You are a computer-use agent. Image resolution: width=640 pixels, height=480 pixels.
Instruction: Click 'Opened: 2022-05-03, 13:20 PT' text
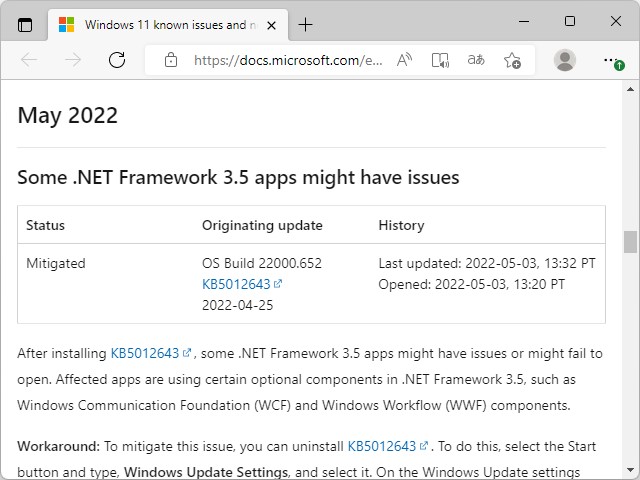[x=471, y=284]
